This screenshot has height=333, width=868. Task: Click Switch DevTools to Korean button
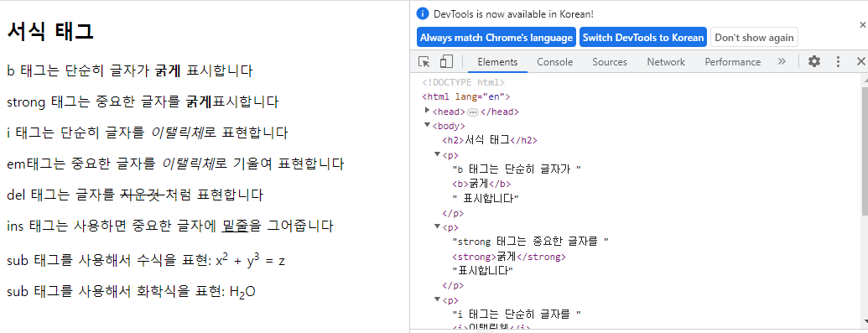tap(643, 38)
